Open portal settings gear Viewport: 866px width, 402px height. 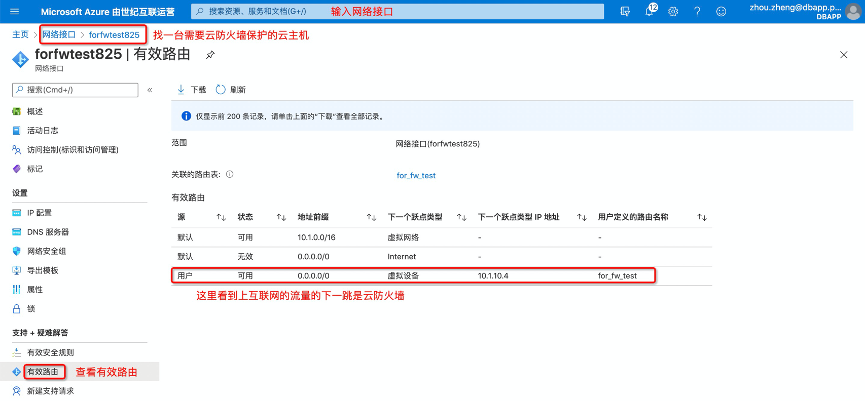tap(673, 11)
